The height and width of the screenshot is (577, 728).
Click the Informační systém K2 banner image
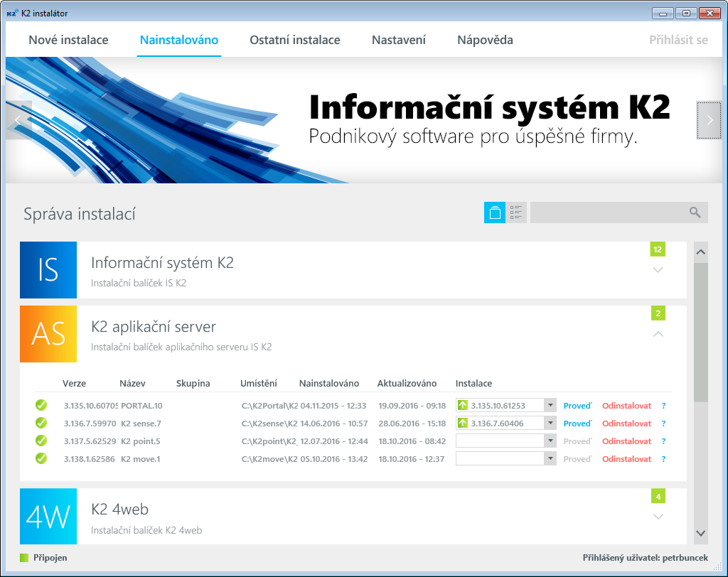point(364,120)
